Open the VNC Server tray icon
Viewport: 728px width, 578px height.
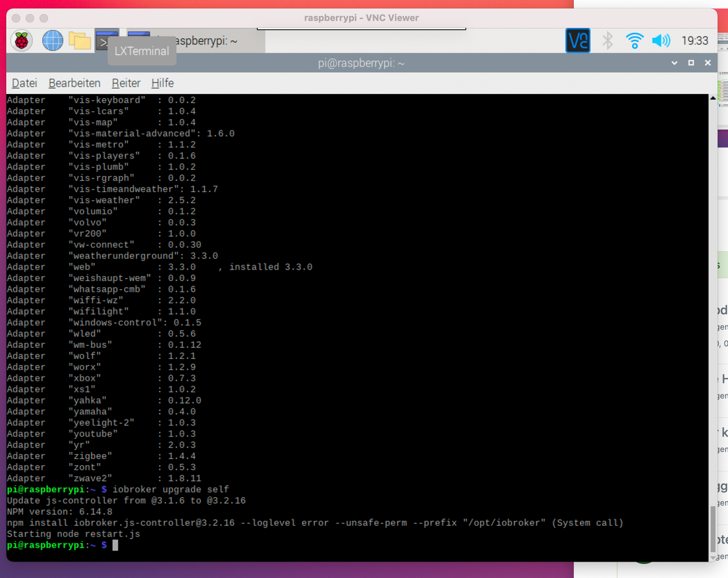pos(578,41)
